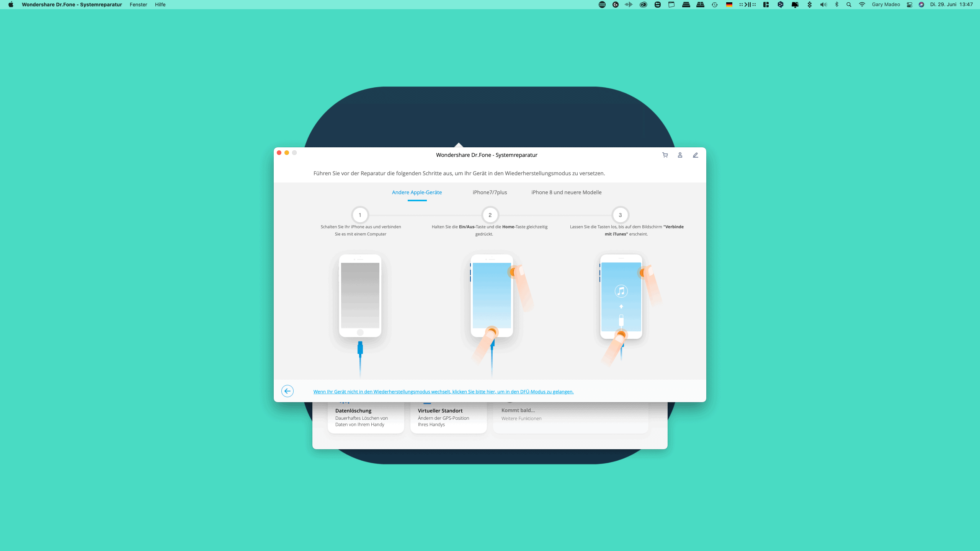This screenshot has width=980, height=551.
Task: Click step 3 circle
Action: pos(620,215)
